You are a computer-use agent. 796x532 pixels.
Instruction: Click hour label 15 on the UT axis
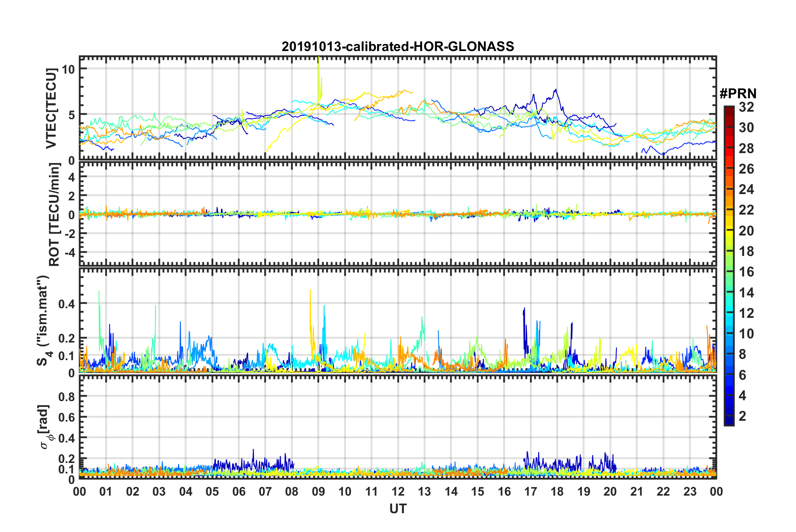478,491
